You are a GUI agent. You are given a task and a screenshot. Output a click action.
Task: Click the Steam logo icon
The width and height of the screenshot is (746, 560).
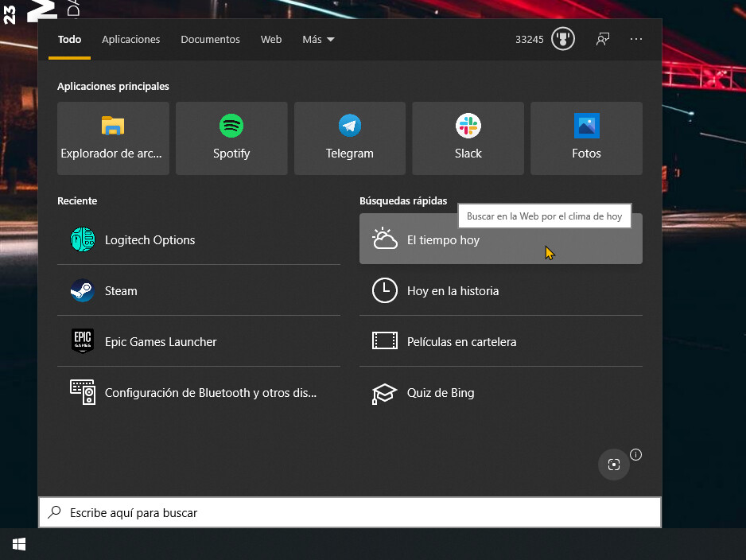(83, 290)
